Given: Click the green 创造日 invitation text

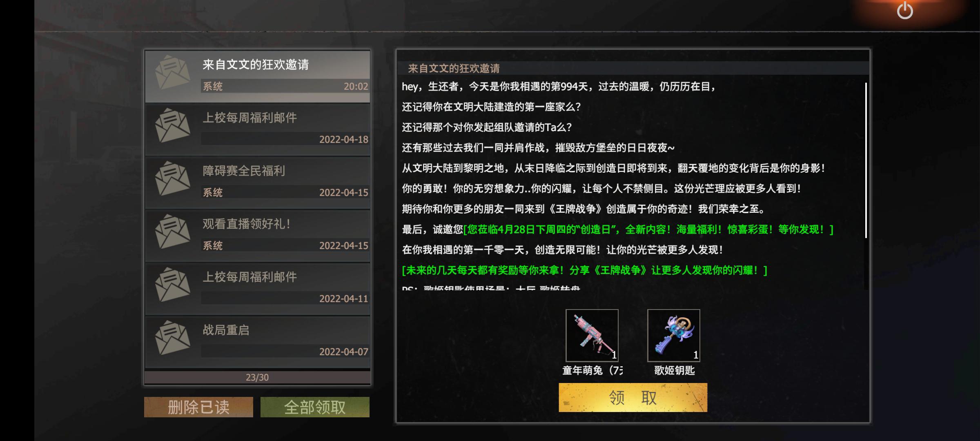Looking at the screenshot, I should 648,229.
